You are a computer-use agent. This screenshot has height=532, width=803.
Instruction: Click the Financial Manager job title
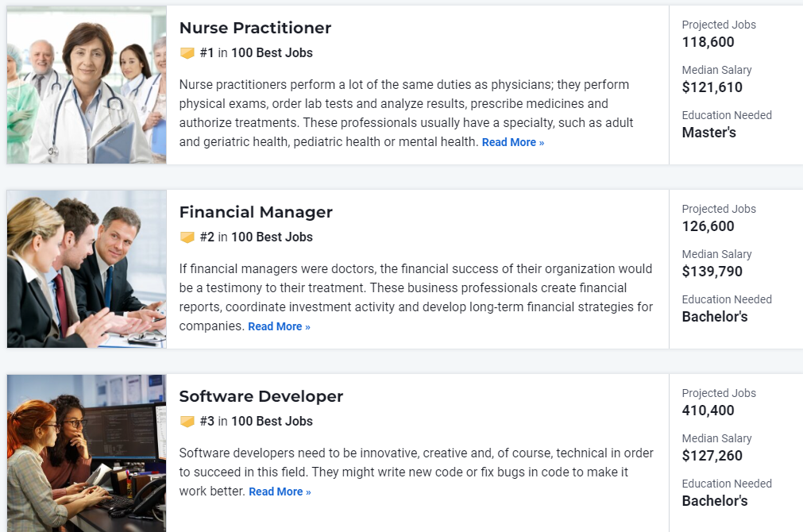pos(256,212)
